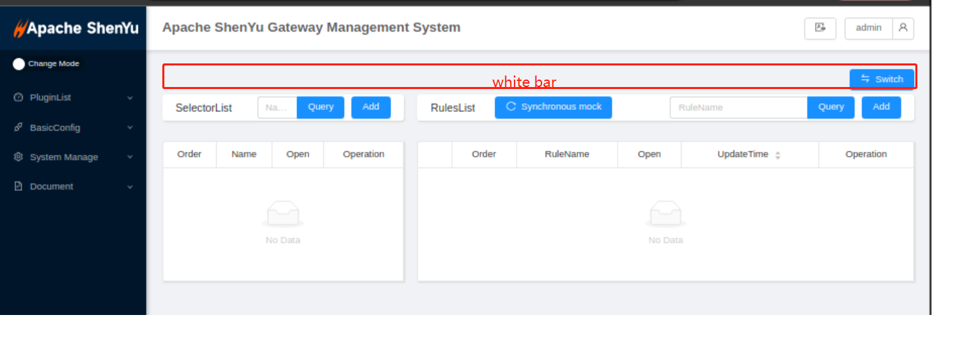The width and height of the screenshot is (980, 344).
Task: Click the Synchronous mock button
Action: tap(553, 107)
